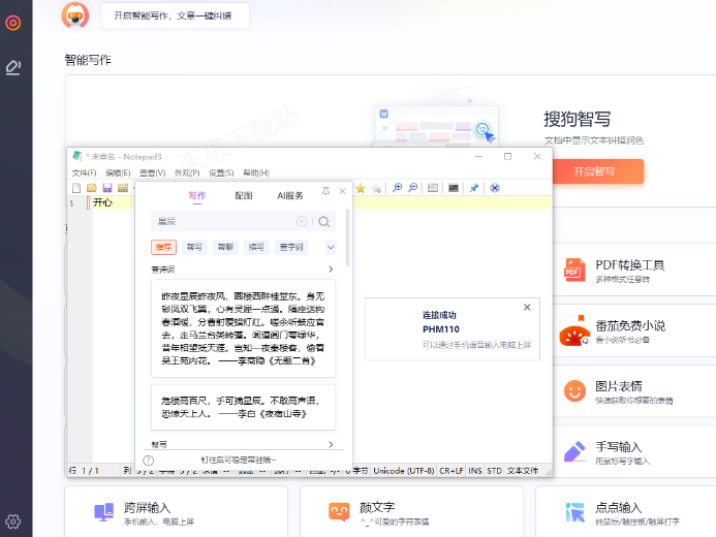
Task: Click Unicode (UTF-8) in status bar
Action: point(404,471)
